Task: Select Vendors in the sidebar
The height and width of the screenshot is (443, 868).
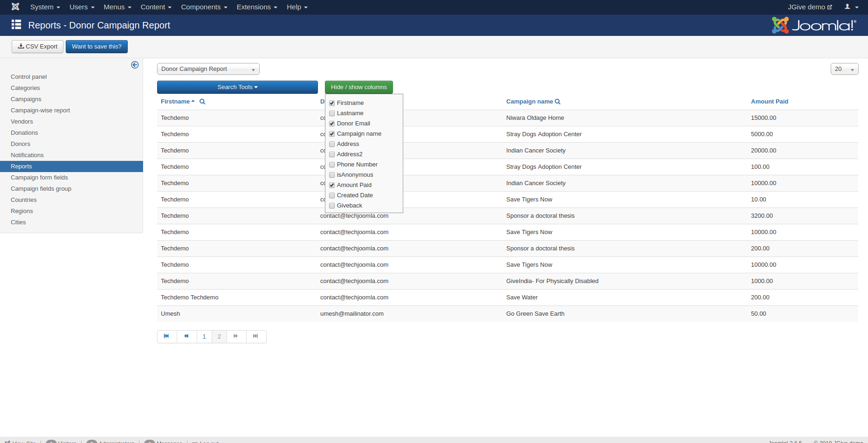Action: [22, 122]
